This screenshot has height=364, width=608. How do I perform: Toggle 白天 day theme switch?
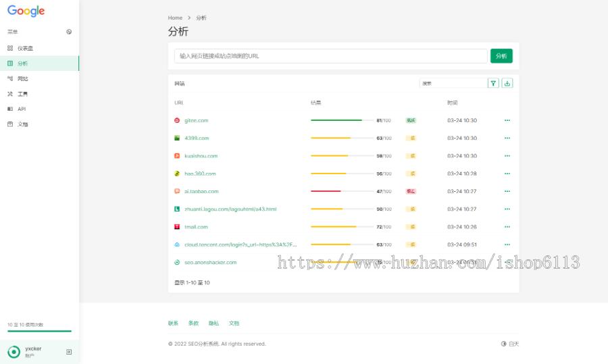pyautogui.click(x=510, y=344)
